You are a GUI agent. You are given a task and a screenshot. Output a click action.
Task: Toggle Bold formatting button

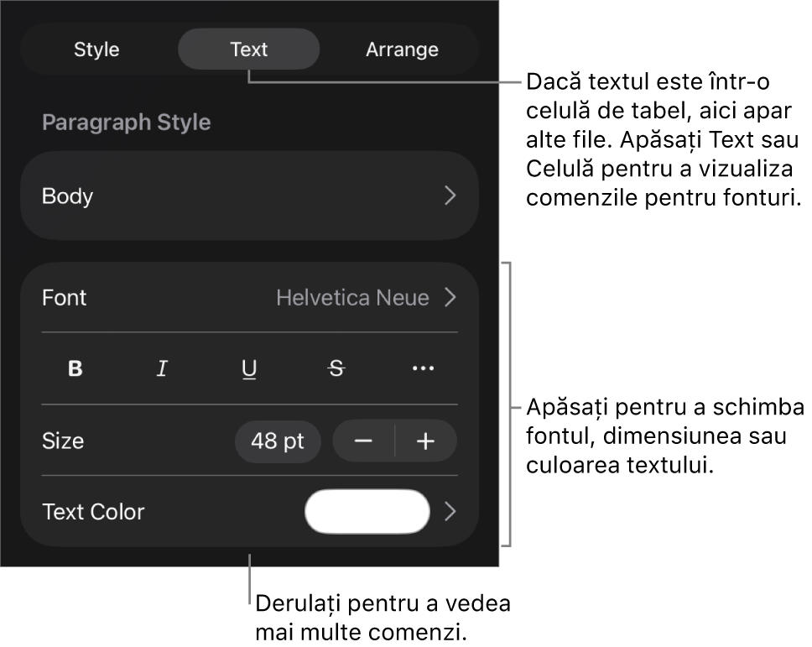pos(75,368)
